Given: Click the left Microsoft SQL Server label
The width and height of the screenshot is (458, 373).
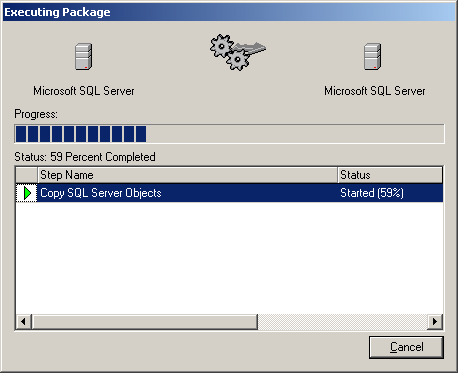Looking at the screenshot, I should pos(84,91).
